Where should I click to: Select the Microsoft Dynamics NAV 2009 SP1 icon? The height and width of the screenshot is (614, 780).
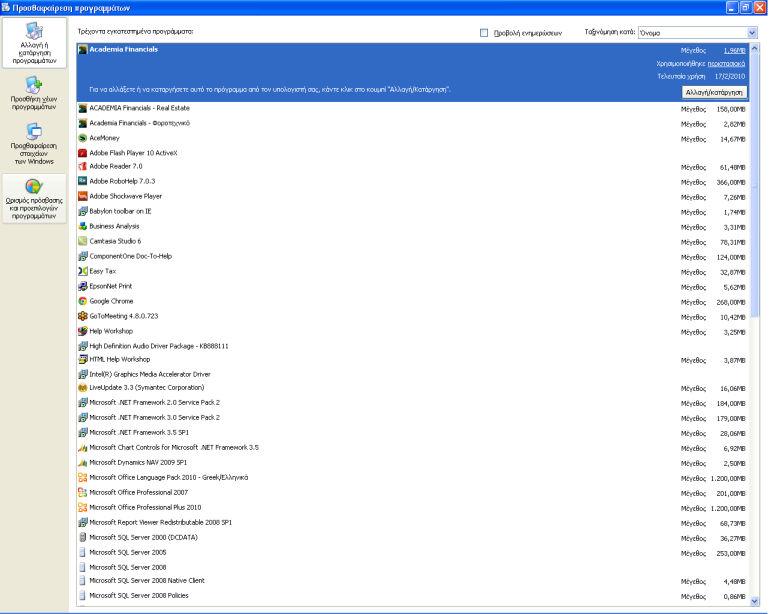(83, 463)
